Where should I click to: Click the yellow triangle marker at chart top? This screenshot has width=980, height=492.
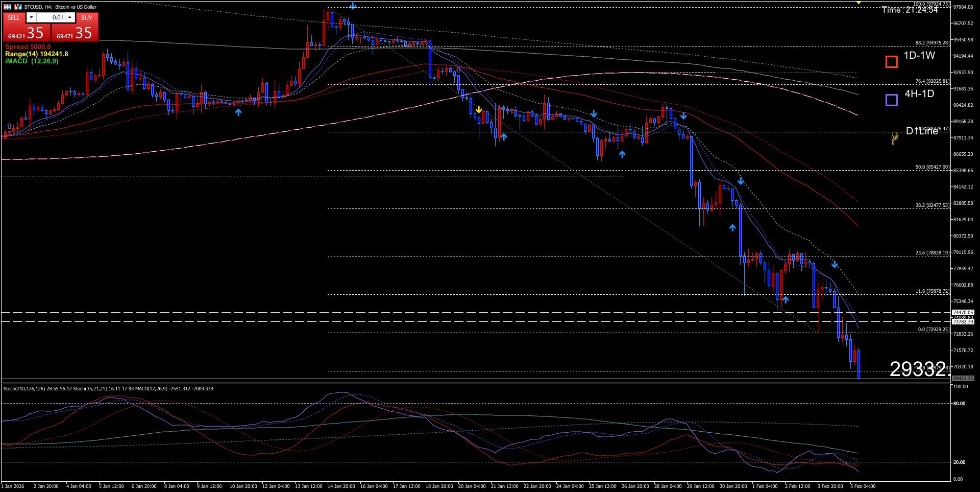859,3
